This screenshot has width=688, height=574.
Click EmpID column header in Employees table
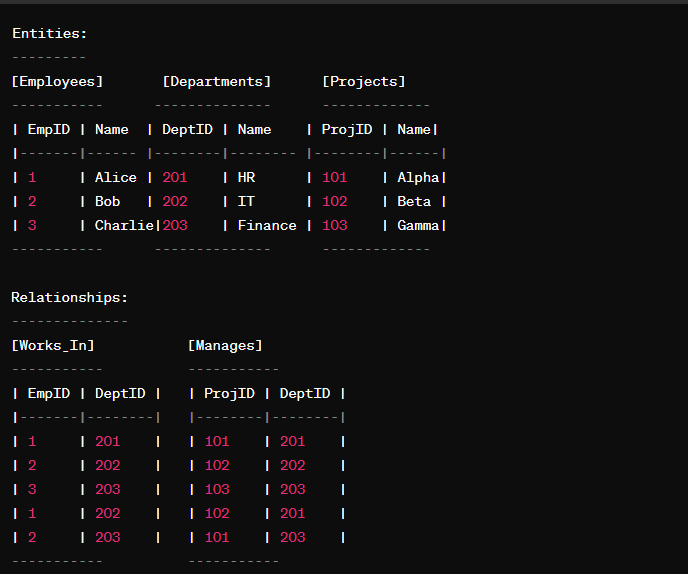pyautogui.click(x=48, y=130)
